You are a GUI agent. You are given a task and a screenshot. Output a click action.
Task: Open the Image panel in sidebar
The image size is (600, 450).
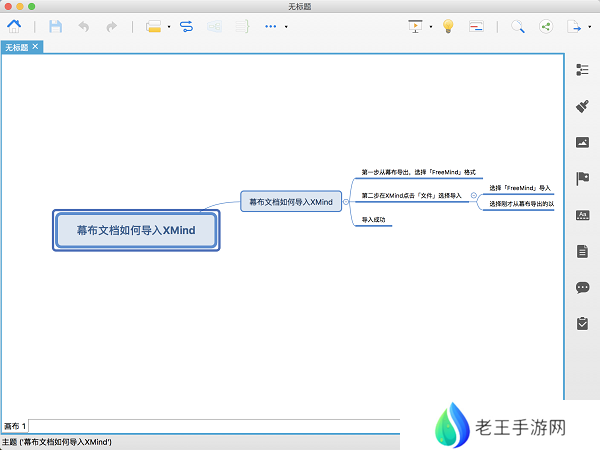[582, 142]
